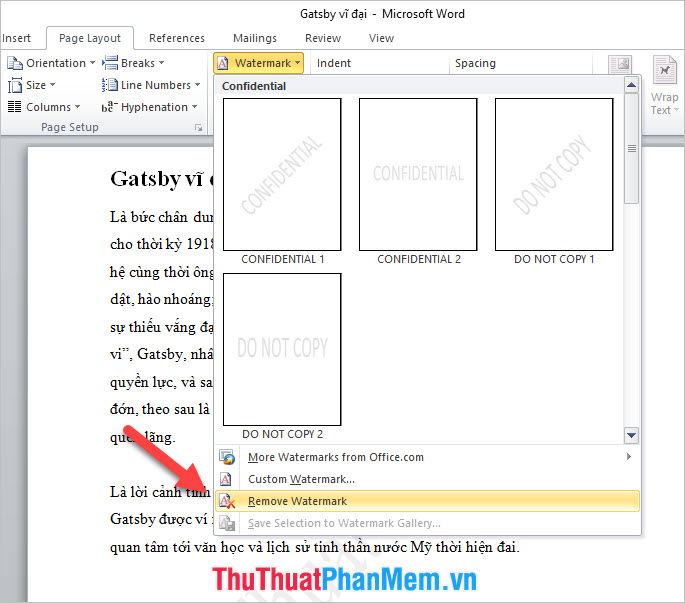The image size is (685, 603).
Task: Click the Size page icon
Action: pos(15,85)
